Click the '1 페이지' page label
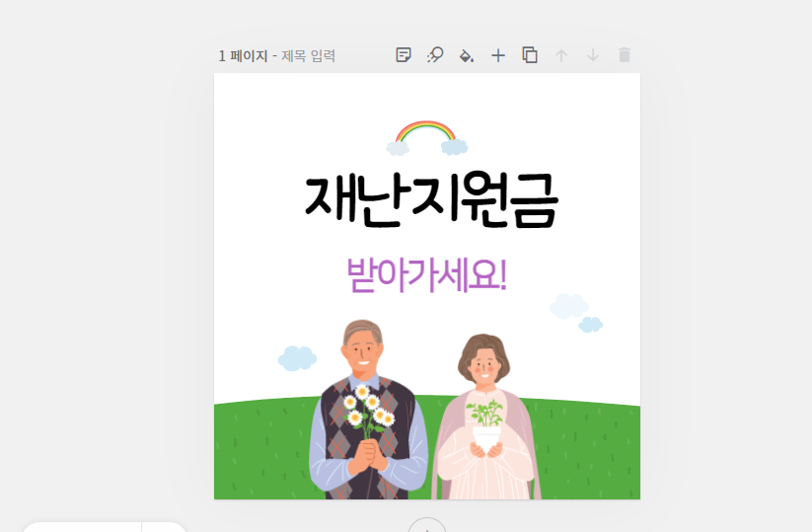This screenshot has height=532, width=812. tap(243, 55)
